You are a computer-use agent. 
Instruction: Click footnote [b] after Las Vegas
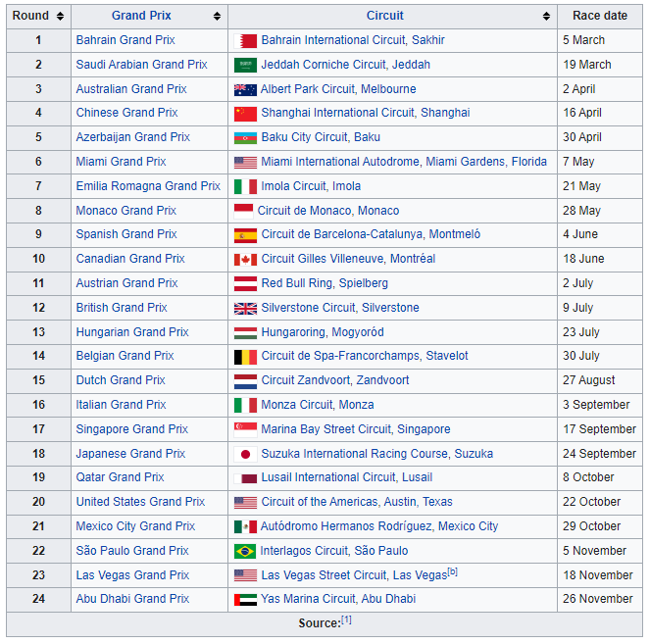[x=453, y=571]
